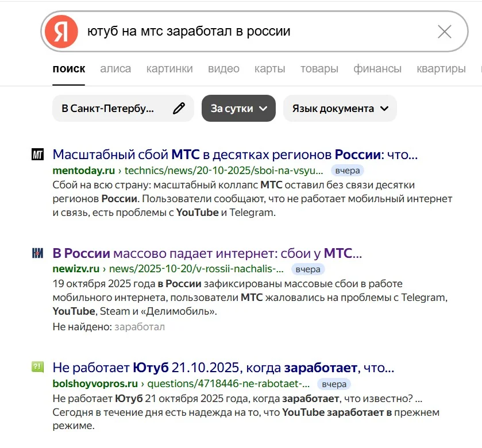This screenshot has height=448, width=482.
Task: Clear the search query with X icon
Action: point(445,32)
